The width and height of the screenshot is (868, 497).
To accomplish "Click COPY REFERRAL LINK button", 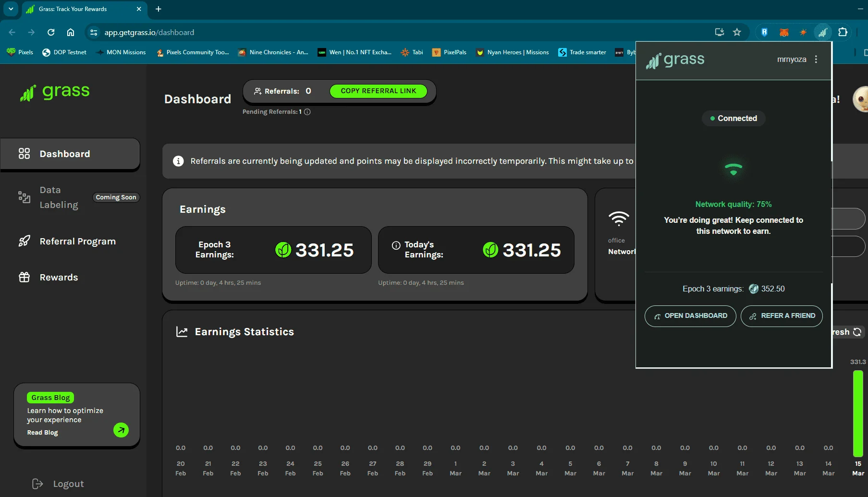I will [x=379, y=91].
